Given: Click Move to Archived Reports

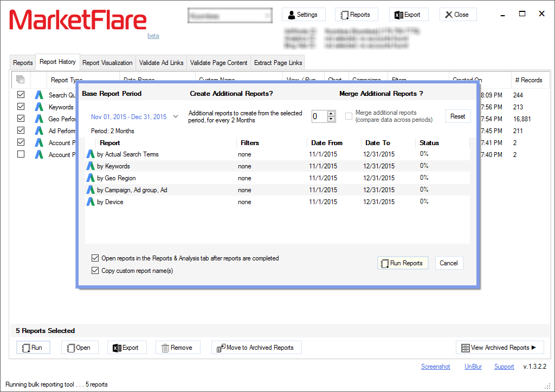Looking at the screenshot, I should click(256, 348).
